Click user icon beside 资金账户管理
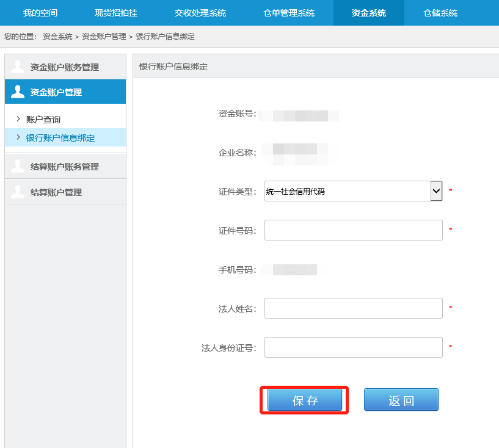 pyautogui.click(x=18, y=92)
